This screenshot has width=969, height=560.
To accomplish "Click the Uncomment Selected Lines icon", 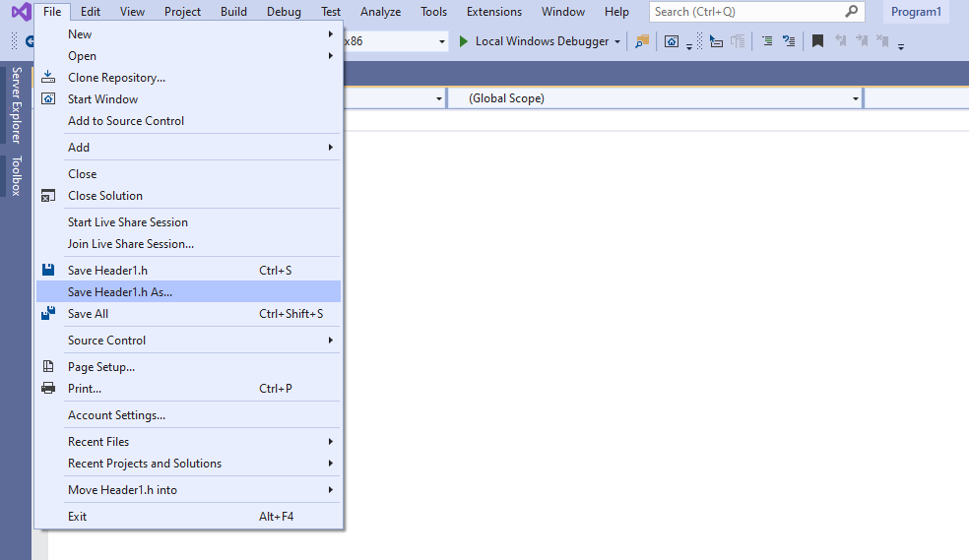I will point(789,41).
